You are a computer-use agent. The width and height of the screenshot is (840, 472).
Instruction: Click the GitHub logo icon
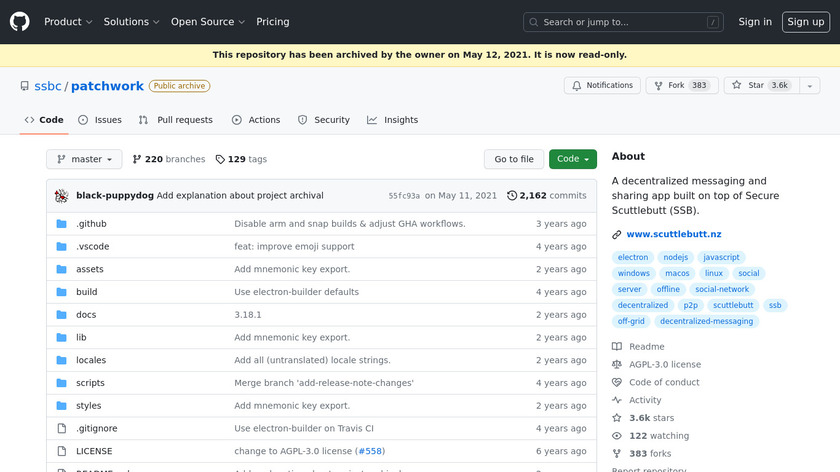pyautogui.click(x=20, y=22)
